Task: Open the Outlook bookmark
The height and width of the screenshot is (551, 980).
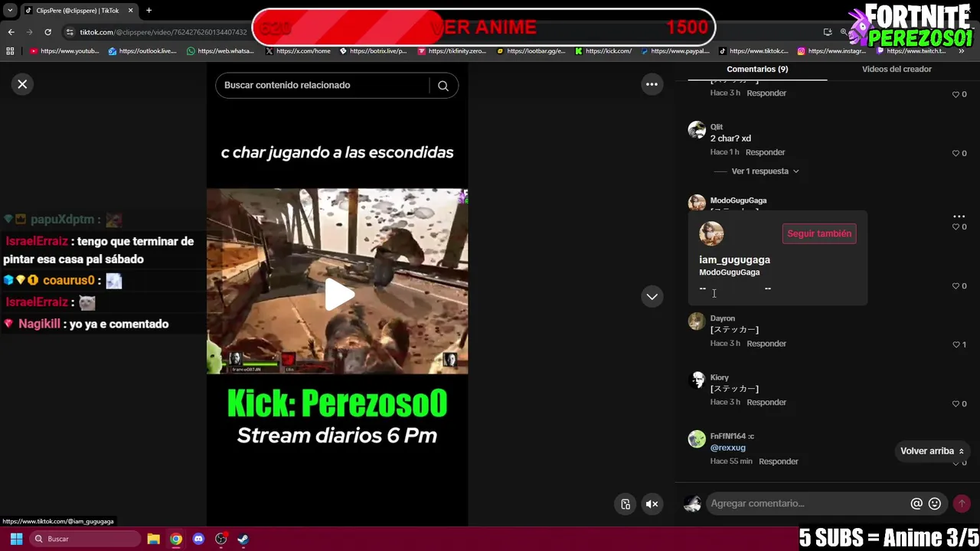Action: tap(142, 51)
